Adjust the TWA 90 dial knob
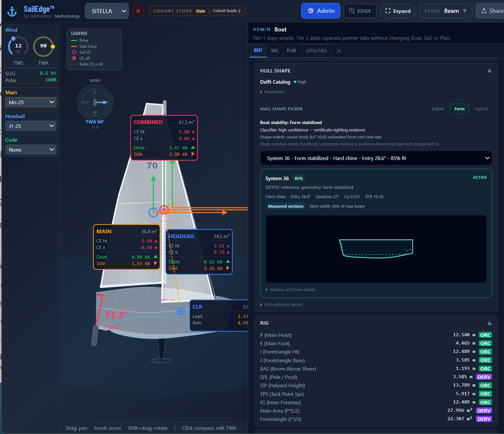Image resolution: width=504 pixels, height=434 pixels. tap(53, 46)
